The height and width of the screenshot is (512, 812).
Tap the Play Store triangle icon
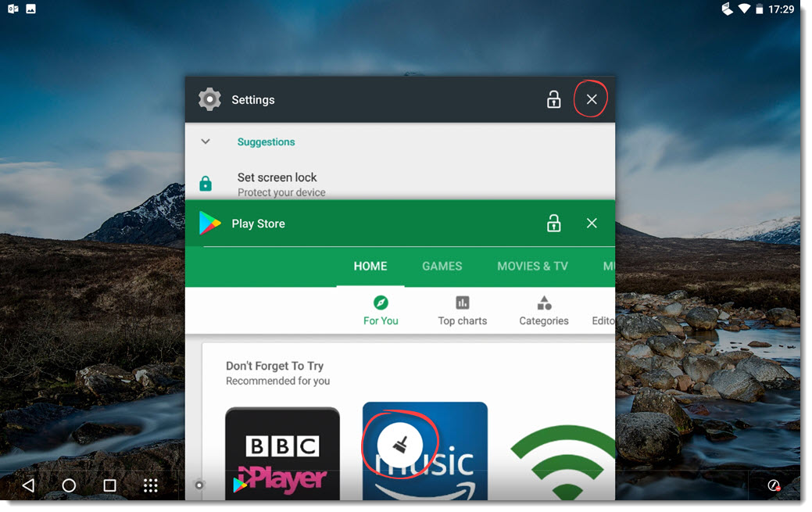coord(209,223)
